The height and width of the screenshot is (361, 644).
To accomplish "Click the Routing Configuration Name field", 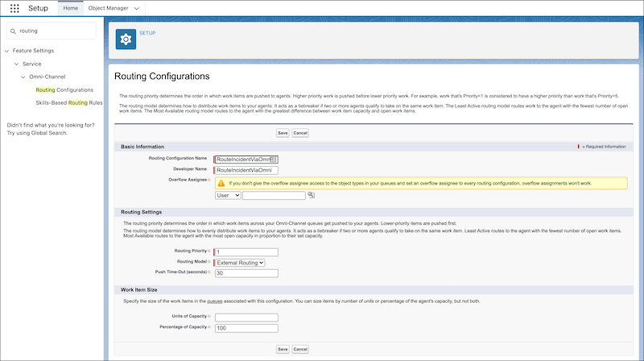I will coord(246,160).
